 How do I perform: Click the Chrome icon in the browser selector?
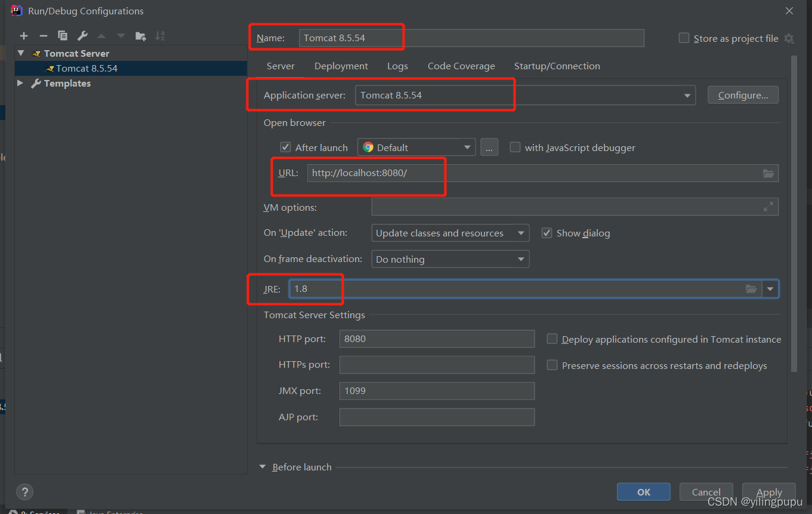[x=368, y=147]
